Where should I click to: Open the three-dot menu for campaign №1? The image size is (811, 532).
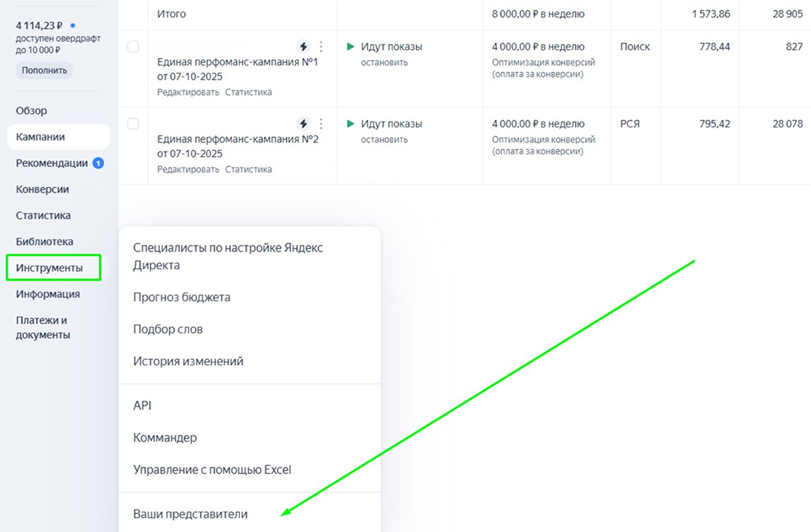coord(321,47)
